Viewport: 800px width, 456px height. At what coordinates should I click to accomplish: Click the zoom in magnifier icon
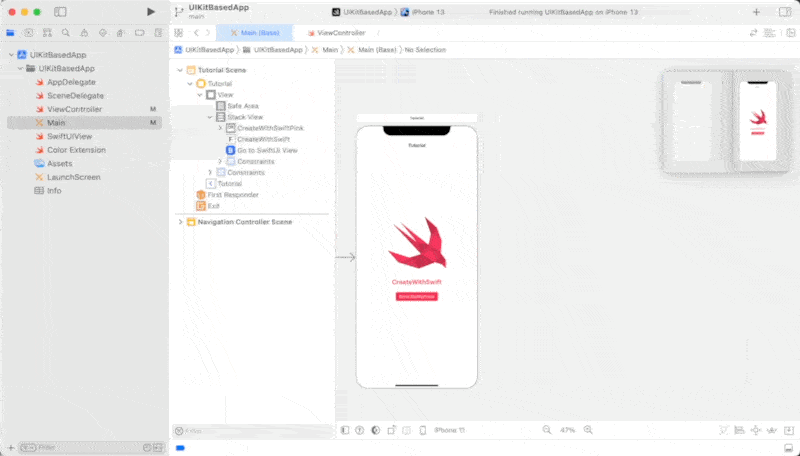point(587,430)
